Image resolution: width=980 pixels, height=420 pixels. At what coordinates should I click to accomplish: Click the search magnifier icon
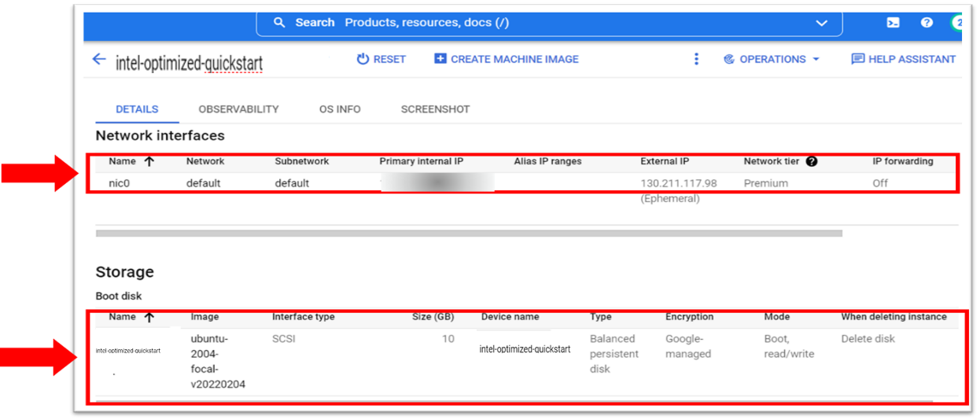[279, 23]
